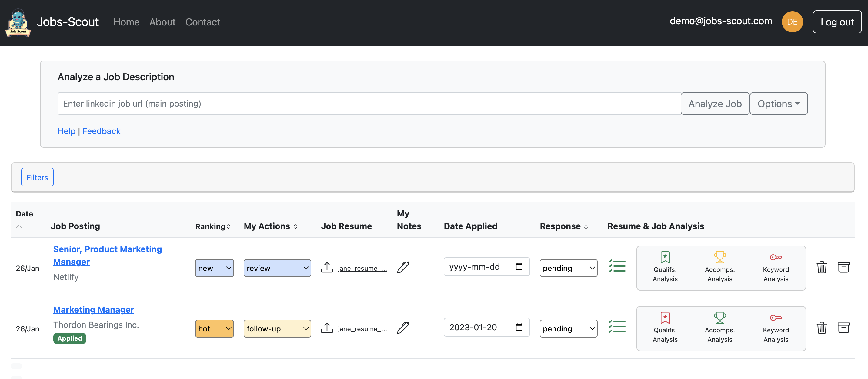Archive the Thordon Bearings job posting
This screenshot has width=868, height=379.
pyautogui.click(x=843, y=328)
